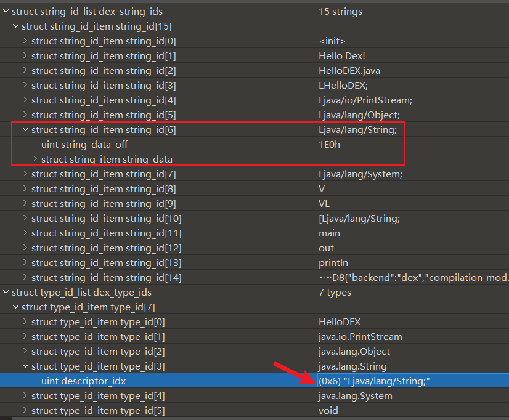Expand string_id[8] node

(x=25, y=188)
